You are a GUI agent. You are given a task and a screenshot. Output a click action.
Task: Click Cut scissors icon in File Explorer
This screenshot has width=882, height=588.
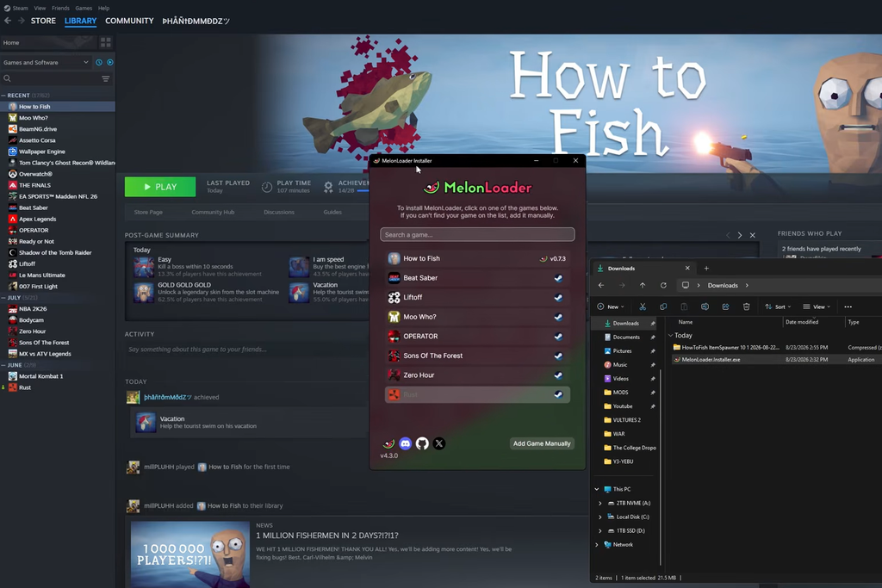pyautogui.click(x=643, y=306)
